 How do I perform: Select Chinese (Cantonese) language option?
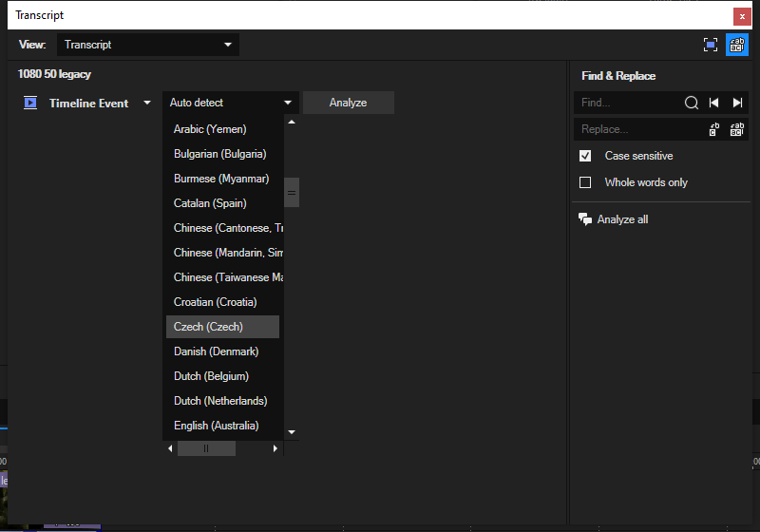(222, 228)
